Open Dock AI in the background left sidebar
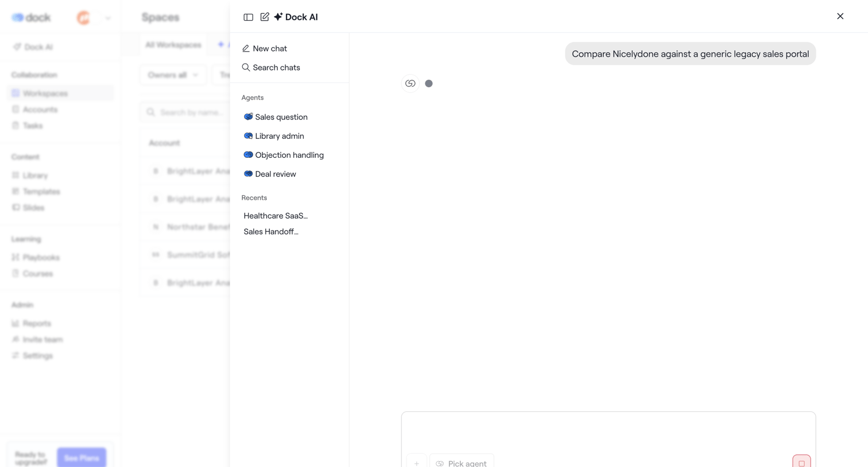The height and width of the screenshot is (467, 868). pos(33,47)
